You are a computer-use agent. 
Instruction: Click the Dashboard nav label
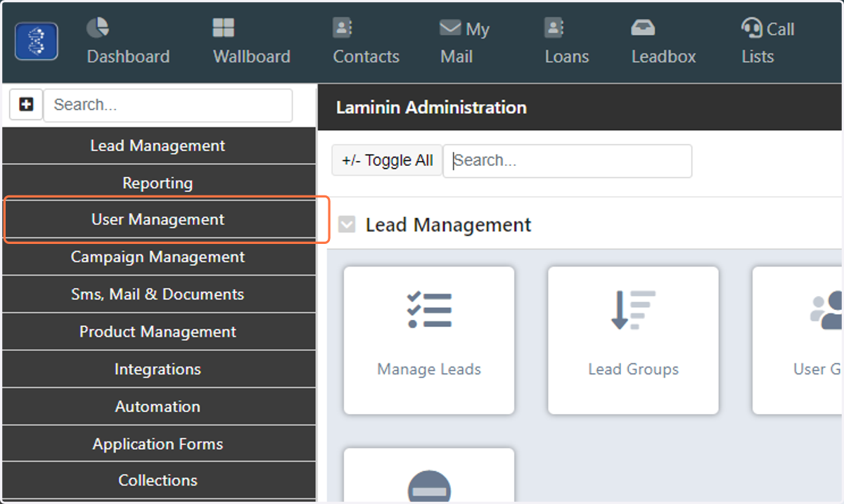pos(128,57)
